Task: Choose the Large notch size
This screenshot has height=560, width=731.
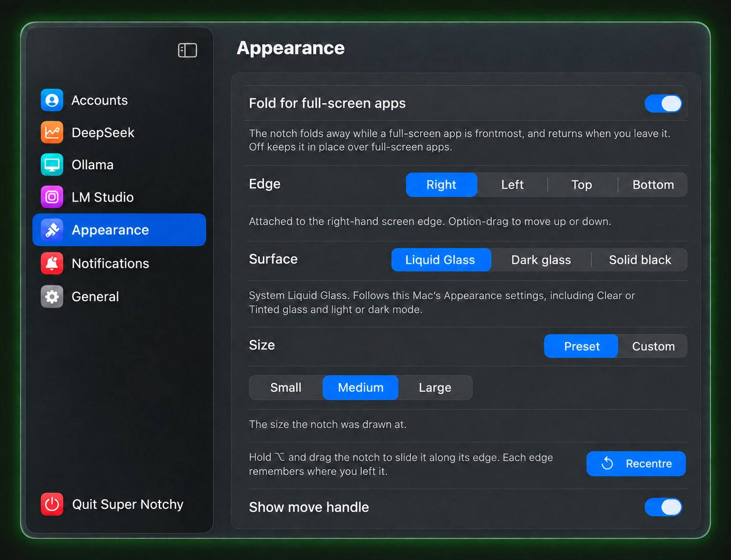Action: click(435, 388)
